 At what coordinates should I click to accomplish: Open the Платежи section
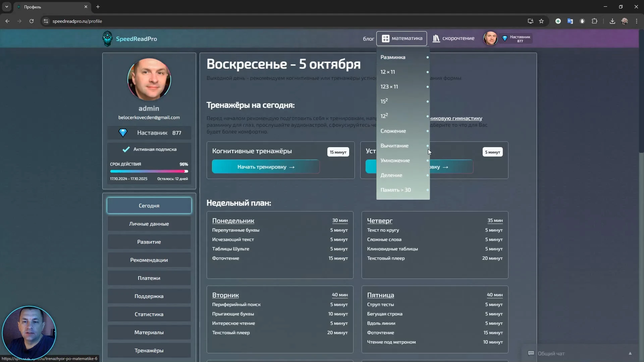pos(149,278)
